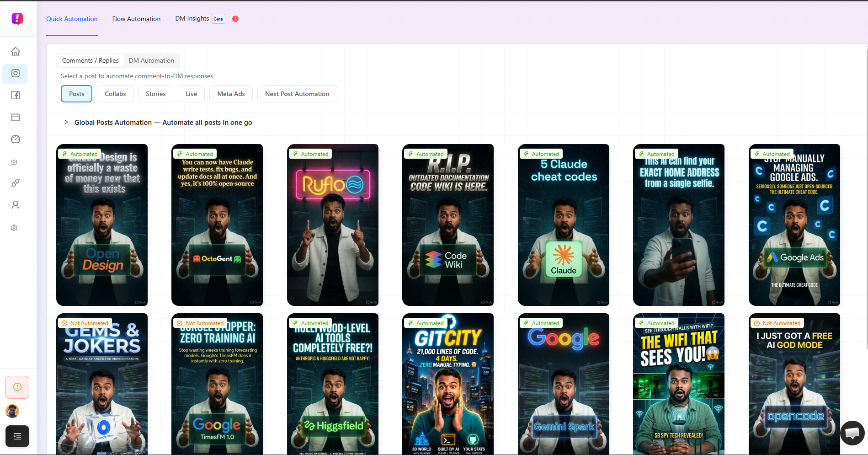Image resolution: width=868 pixels, height=455 pixels.
Task: Expand Global Posts Automation section
Action: tap(66, 122)
